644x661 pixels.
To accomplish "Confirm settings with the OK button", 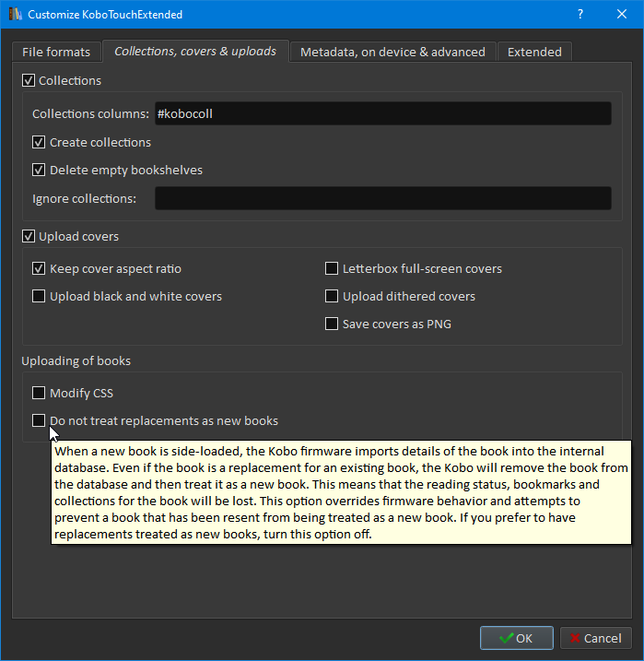I will (516, 638).
